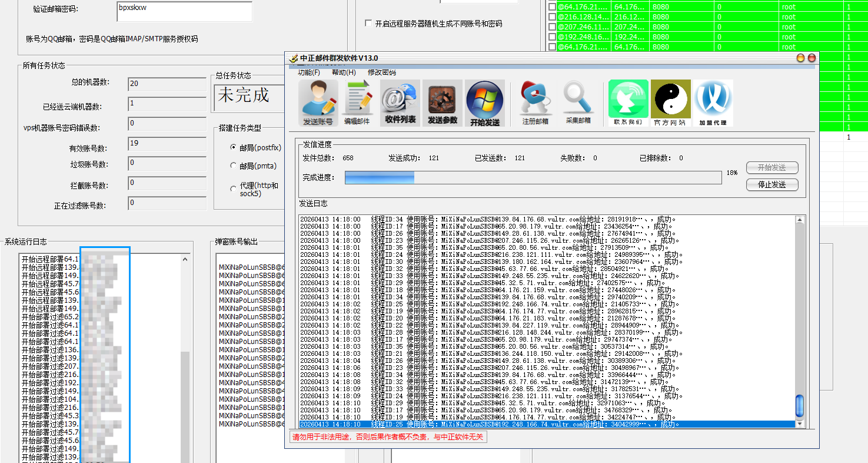Open the 发送账号 sender account icon
868x463 pixels.
point(318,103)
